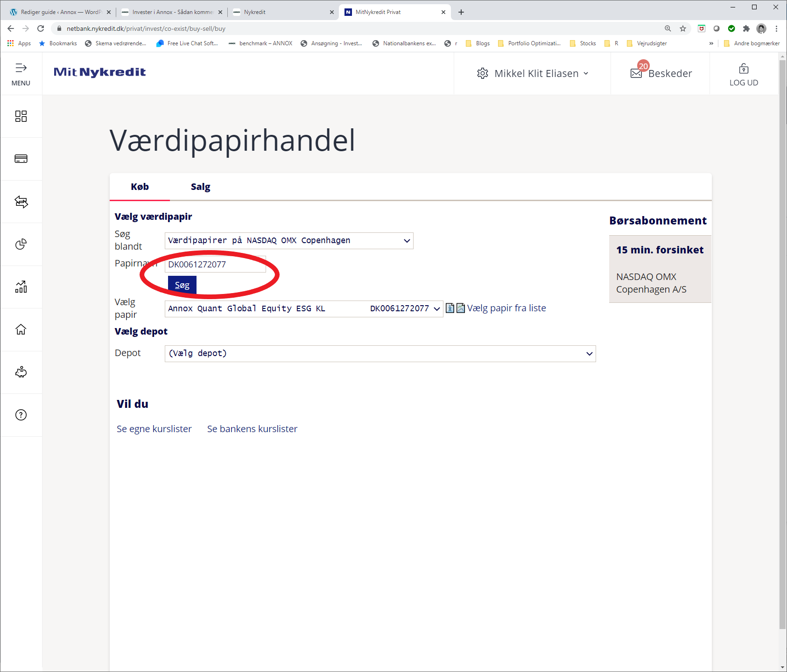Reload the page with refresh icon
Viewport: 787px width, 672px height.
41,28
